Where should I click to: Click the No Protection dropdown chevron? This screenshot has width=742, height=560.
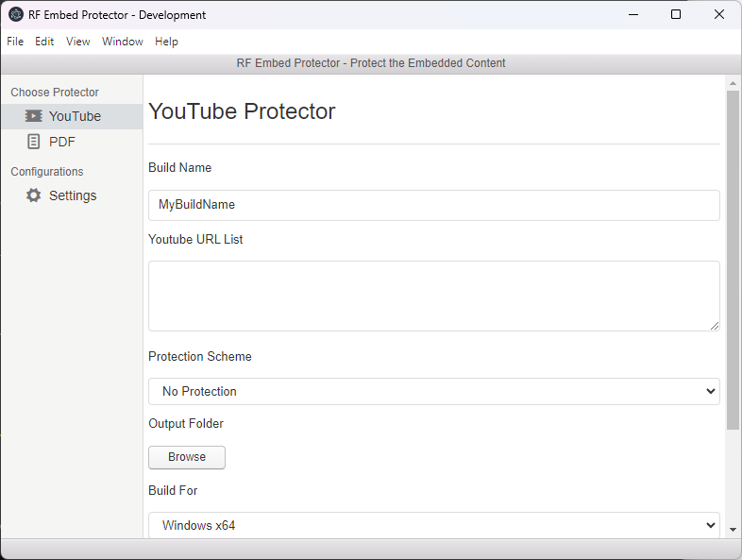(710, 392)
